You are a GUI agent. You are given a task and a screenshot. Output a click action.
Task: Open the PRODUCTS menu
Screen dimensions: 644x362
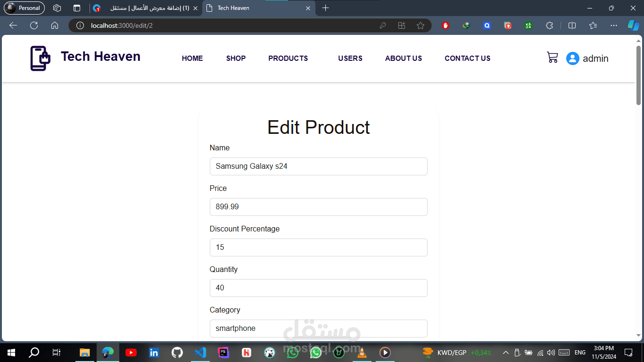pos(288,58)
